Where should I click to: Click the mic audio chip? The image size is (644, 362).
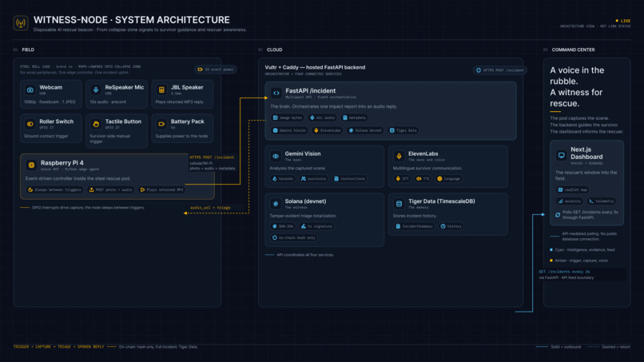[323, 117]
